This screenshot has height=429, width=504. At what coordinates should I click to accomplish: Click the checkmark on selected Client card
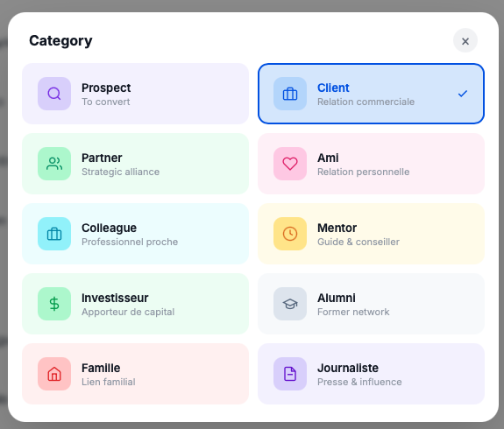tap(463, 94)
